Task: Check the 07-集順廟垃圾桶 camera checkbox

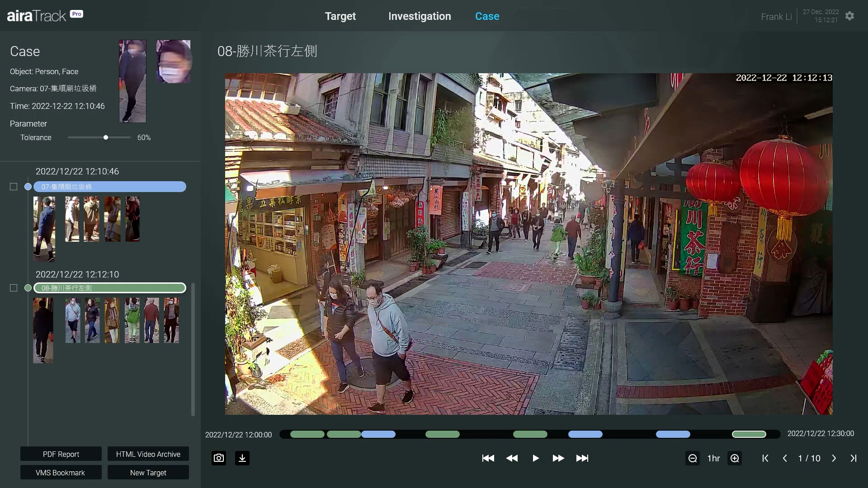Action: point(14,187)
